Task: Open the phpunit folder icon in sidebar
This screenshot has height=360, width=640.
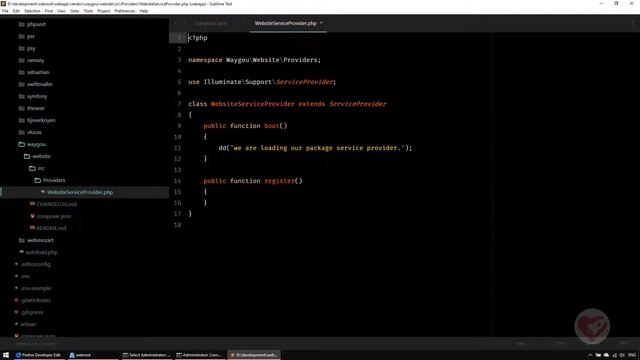Action: click(22, 24)
